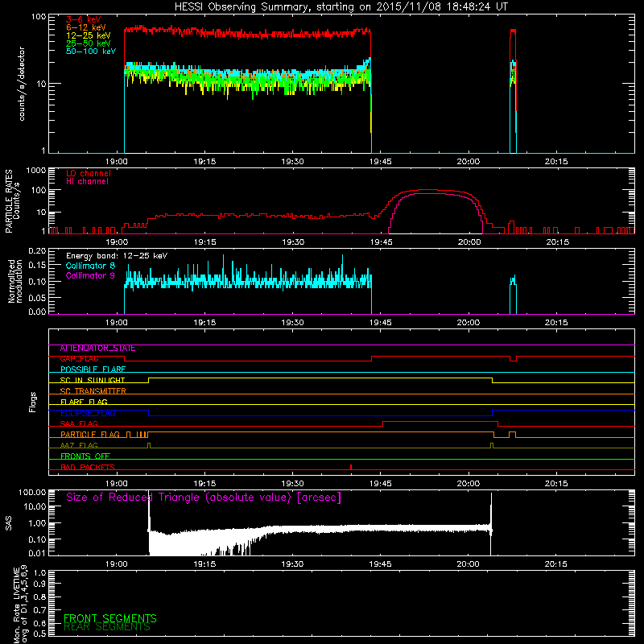
Task: Select the 'PARTICLE_FLAG' label
Action: pos(90,435)
